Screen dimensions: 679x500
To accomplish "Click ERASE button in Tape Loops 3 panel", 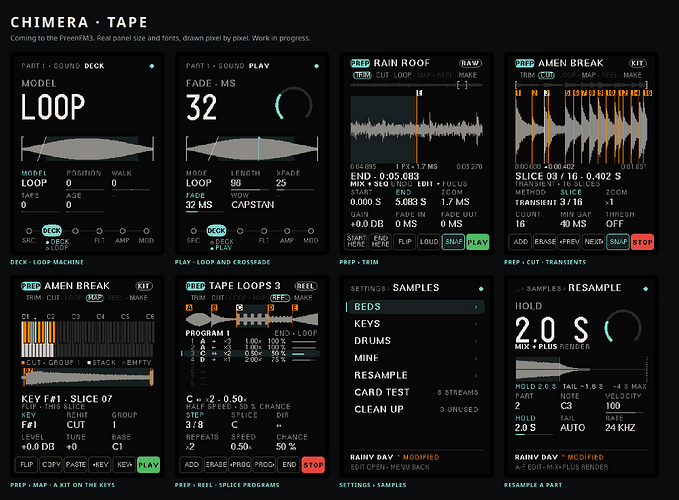I will click(x=216, y=465).
